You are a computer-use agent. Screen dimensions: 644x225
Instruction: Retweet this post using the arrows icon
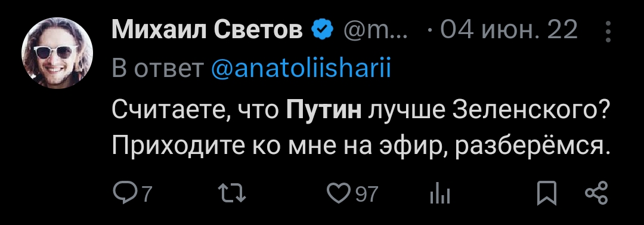click(232, 193)
